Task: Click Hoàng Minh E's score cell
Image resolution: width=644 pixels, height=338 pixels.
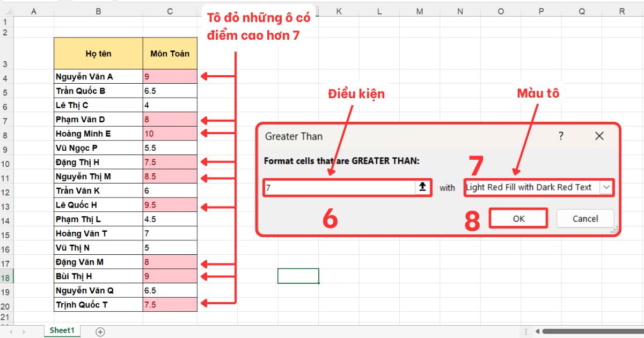Action: (x=170, y=134)
